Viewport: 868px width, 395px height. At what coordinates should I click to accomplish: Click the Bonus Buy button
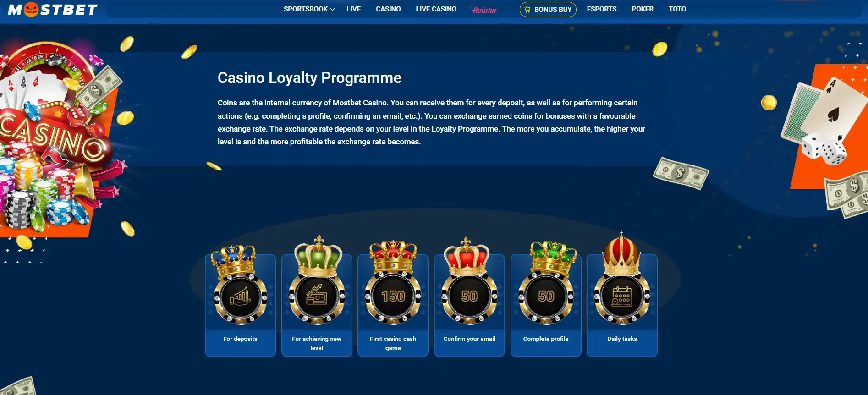(548, 9)
